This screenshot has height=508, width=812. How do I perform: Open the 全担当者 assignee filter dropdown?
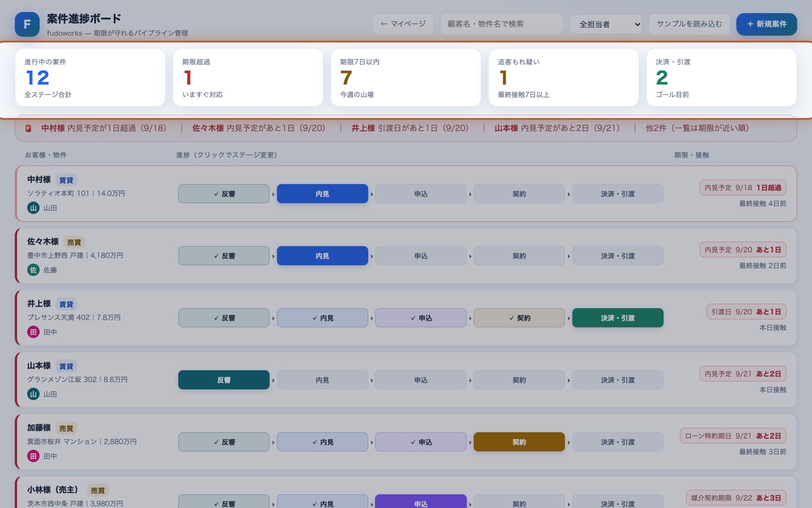point(606,24)
